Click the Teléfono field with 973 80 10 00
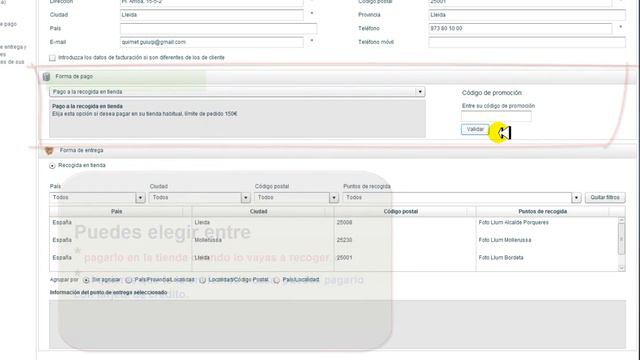The image size is (640, 360). (x=520, y=29)
